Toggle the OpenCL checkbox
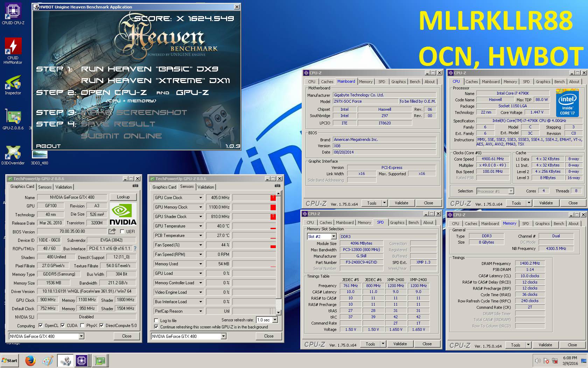Viewport: 588px width, 368px height. 41,326
